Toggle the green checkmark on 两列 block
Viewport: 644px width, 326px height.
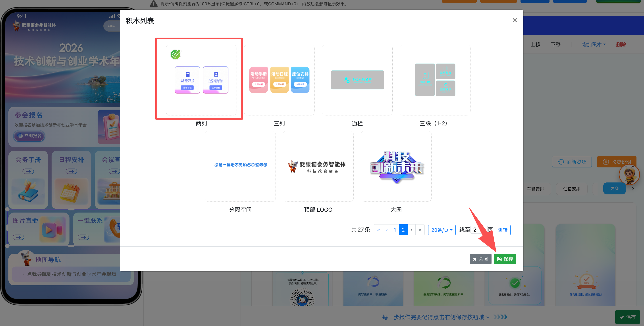click(175, 54)
